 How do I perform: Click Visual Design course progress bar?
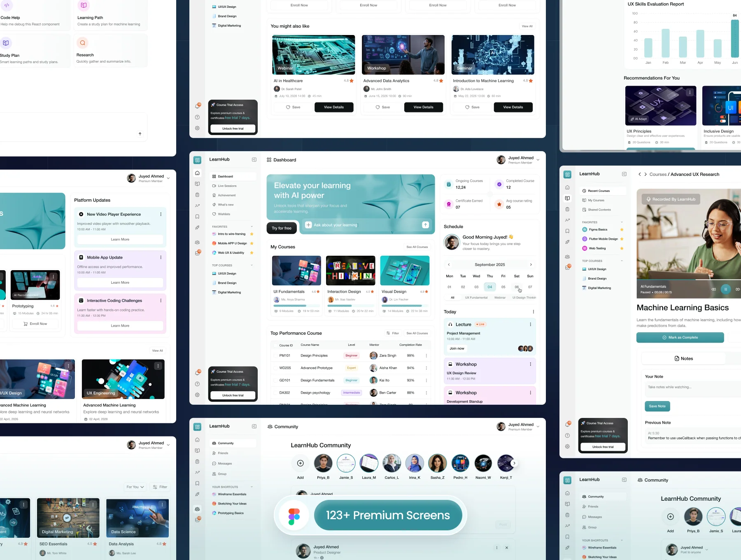(x=404, y=306)
